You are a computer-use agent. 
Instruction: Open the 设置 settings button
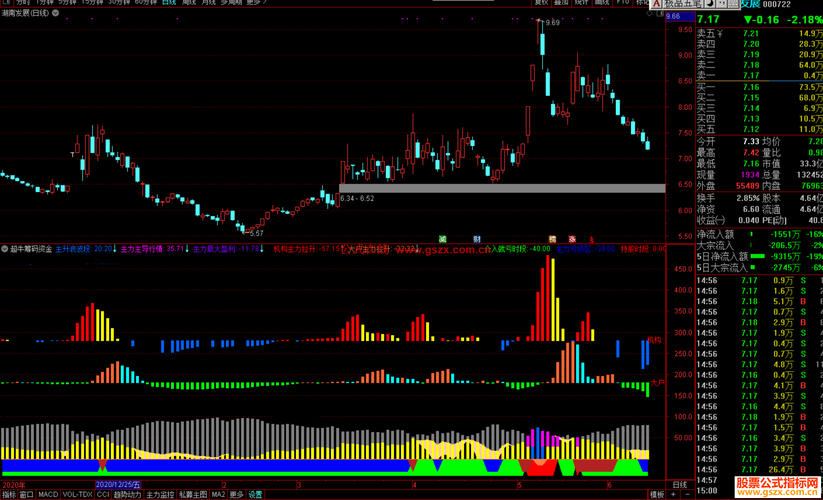tap(256, 495)
